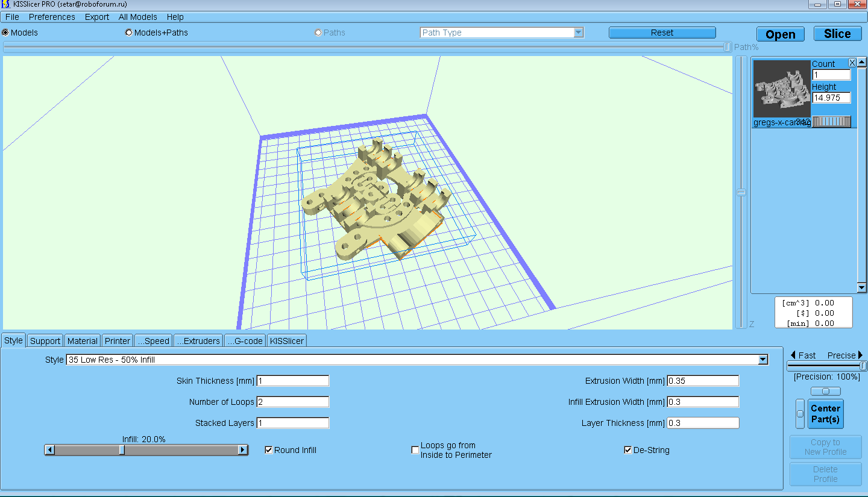Open the Export menu
Image resolution: width=868 pixels, height=497 pixels.
coord(96,17)
